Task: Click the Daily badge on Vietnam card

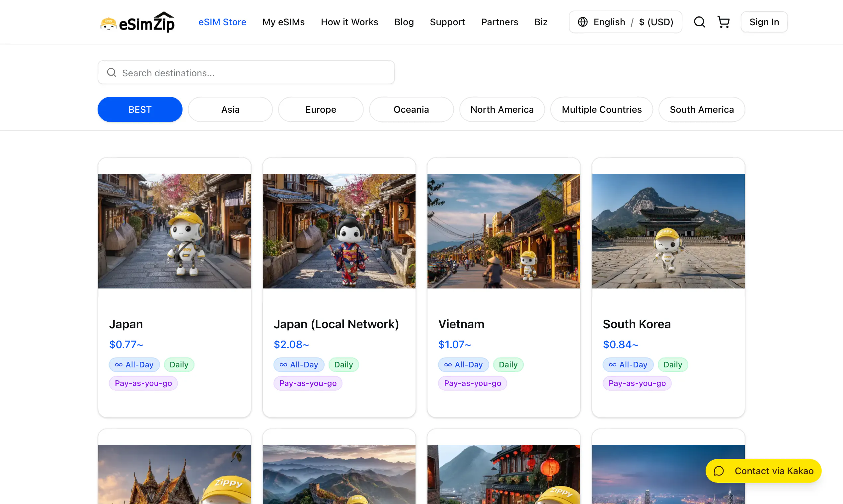Action: (x=508, y=364)
